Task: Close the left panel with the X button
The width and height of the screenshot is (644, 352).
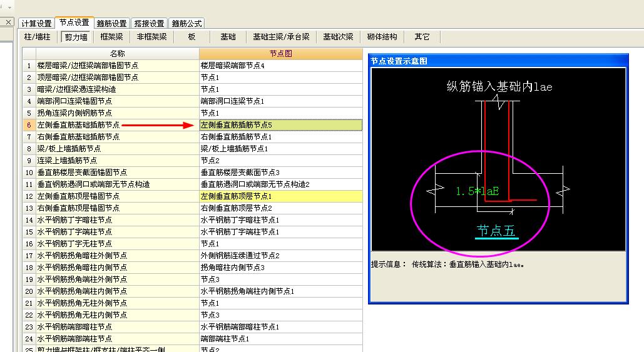Action: (x=8, y=22)
